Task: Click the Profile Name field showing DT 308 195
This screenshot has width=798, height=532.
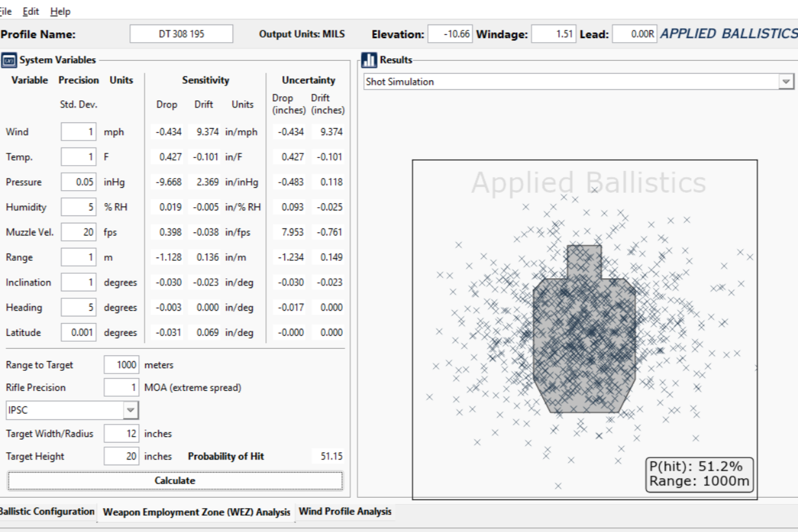Action: click(181, 34)
